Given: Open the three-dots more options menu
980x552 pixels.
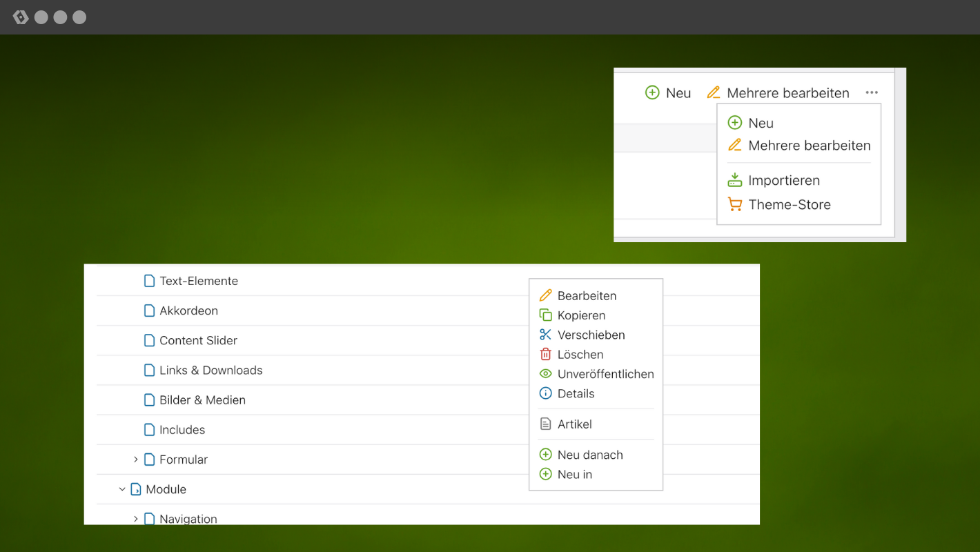Looking at the screenshot, I should (x=872, y=92).
